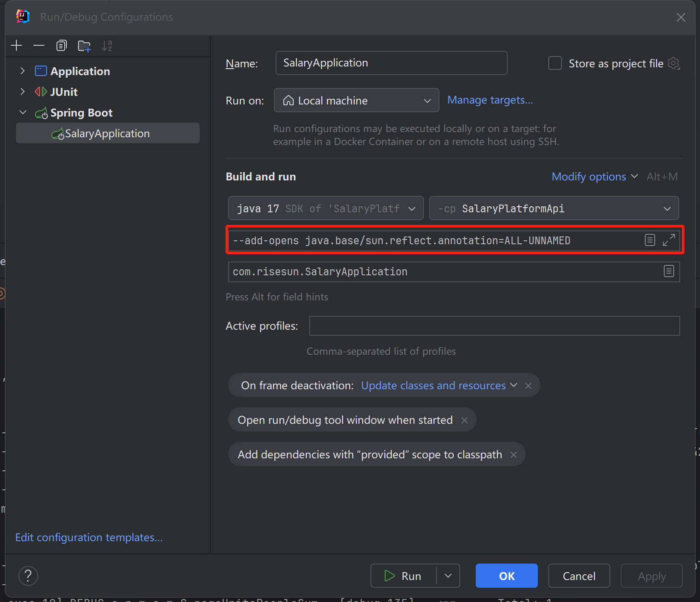Sort configurations alphabetically
This screenshot has height=602, width=700.
click(x=107, y=45)
